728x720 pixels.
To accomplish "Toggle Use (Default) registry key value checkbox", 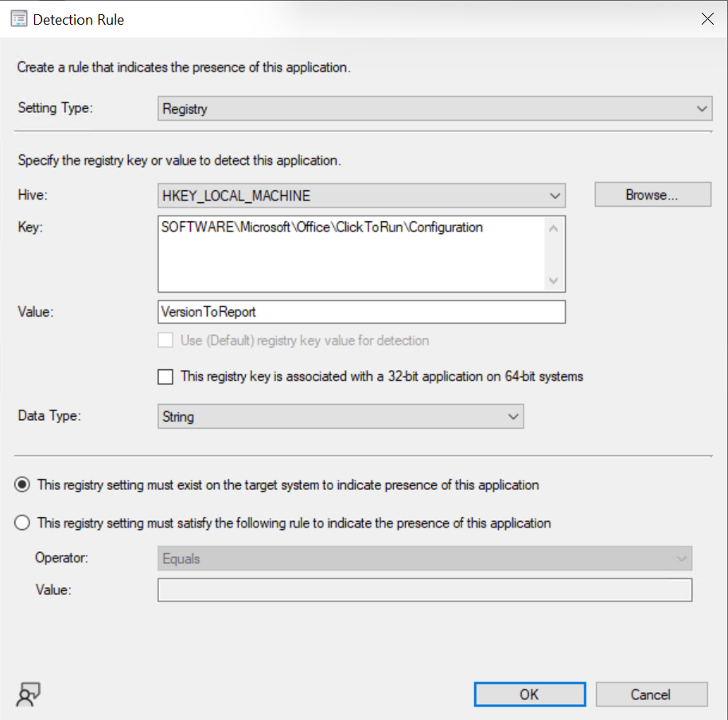I will click(165, 341).
